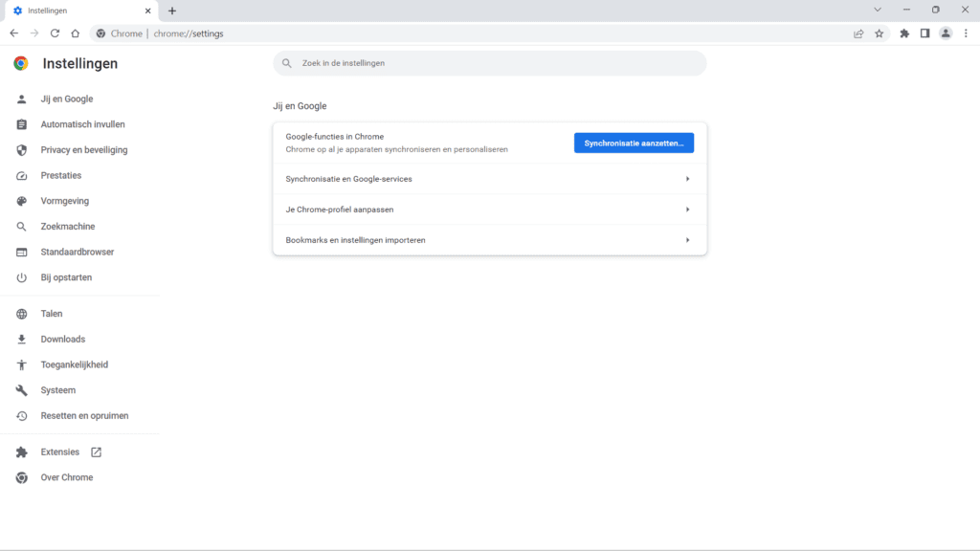Expand Bookmarks en instellingen importeren arrow

[687, 240]
